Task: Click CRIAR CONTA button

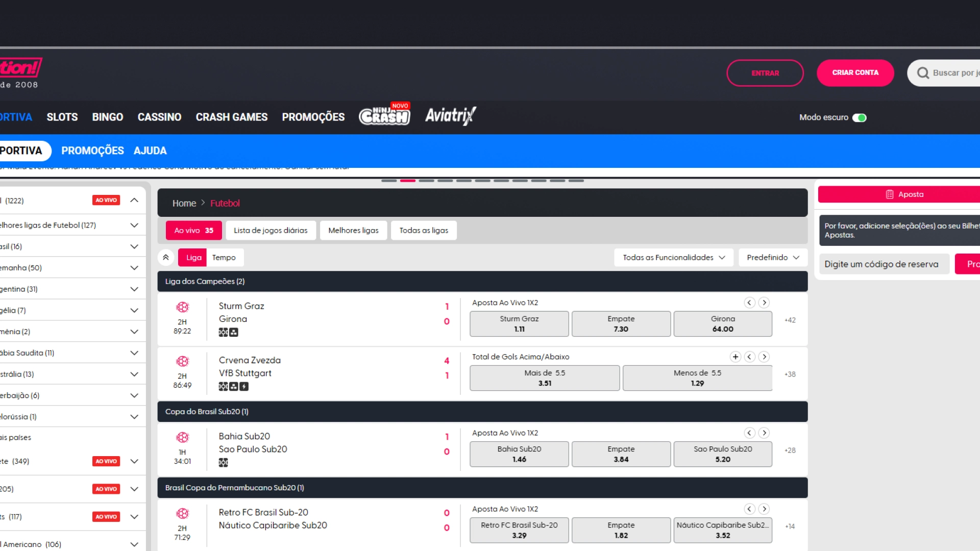Action: click(855, 73)
